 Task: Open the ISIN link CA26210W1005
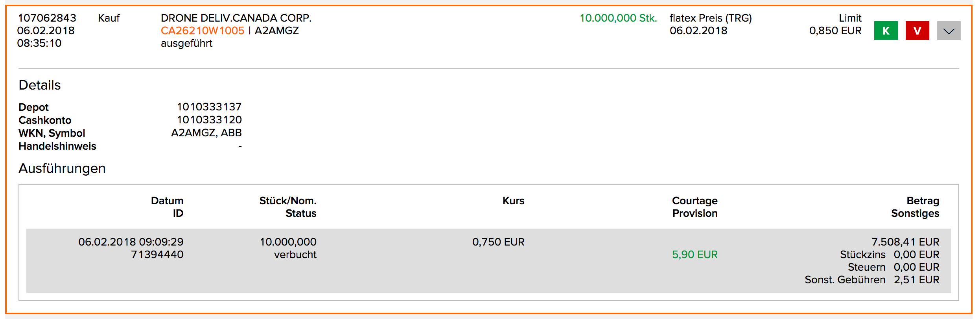pyautogui.click(x=203, y=31)
